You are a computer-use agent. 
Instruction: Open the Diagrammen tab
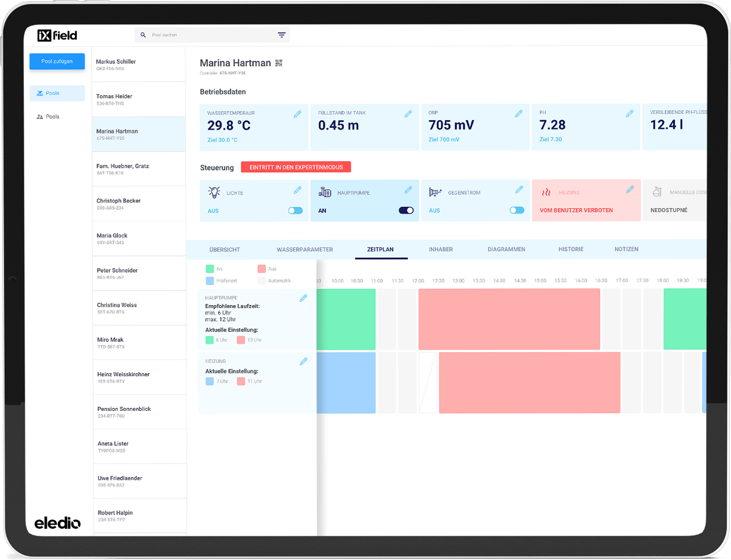point(506,250)
